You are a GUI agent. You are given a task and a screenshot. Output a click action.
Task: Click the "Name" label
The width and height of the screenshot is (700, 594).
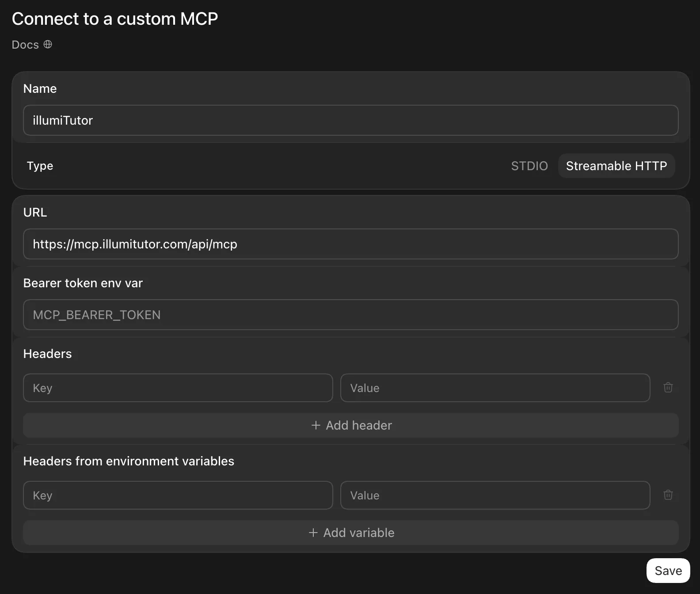point(40,88)
